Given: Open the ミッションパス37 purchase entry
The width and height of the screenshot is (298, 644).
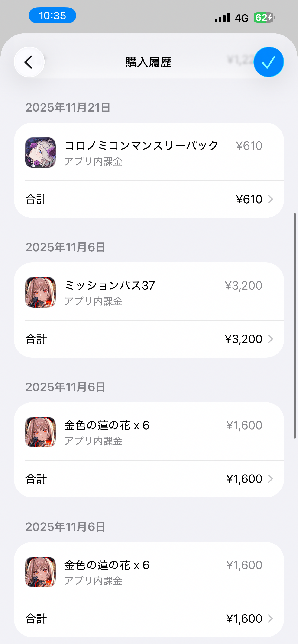Looking at the screenshot, I should [110, 292].
